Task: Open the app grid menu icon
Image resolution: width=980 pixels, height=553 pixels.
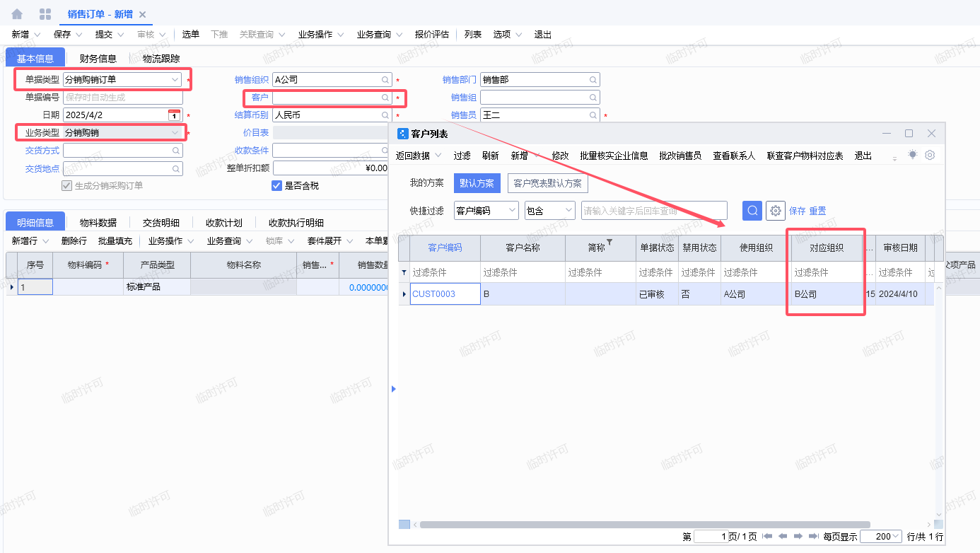Action: [x=45, y=14]
